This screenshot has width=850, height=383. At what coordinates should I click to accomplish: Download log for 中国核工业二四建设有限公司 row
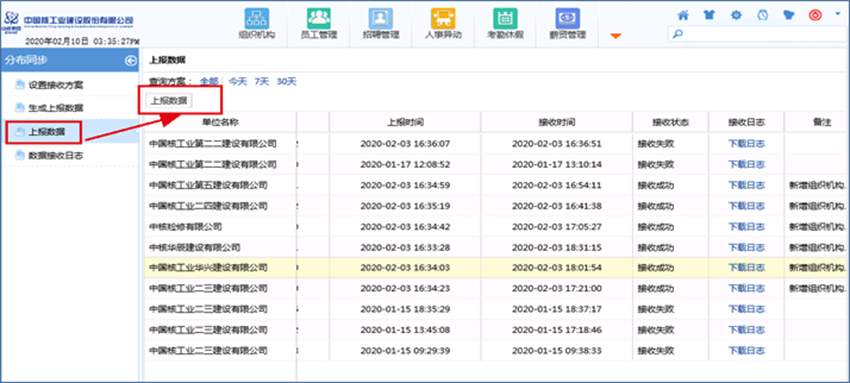click(x=746, y=206)
